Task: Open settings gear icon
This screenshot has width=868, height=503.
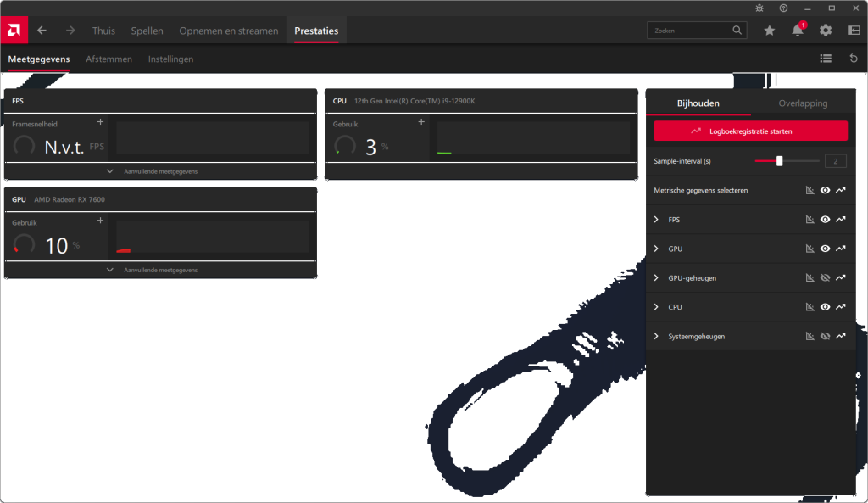Action: pos(825,31)
